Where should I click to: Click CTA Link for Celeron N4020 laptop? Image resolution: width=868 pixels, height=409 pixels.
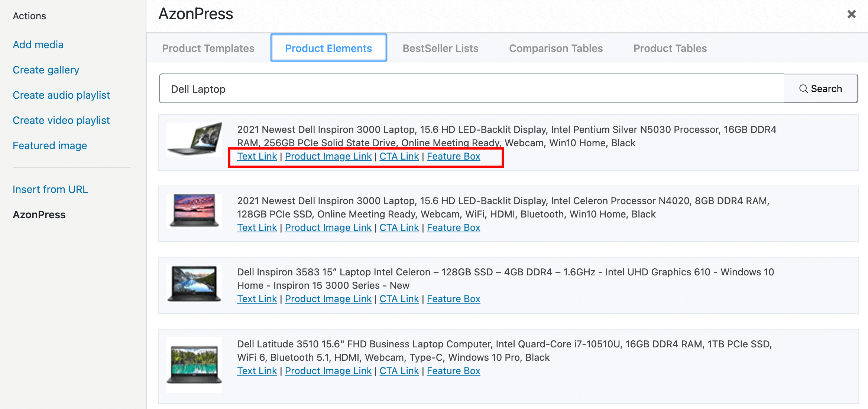click(399, 228)
